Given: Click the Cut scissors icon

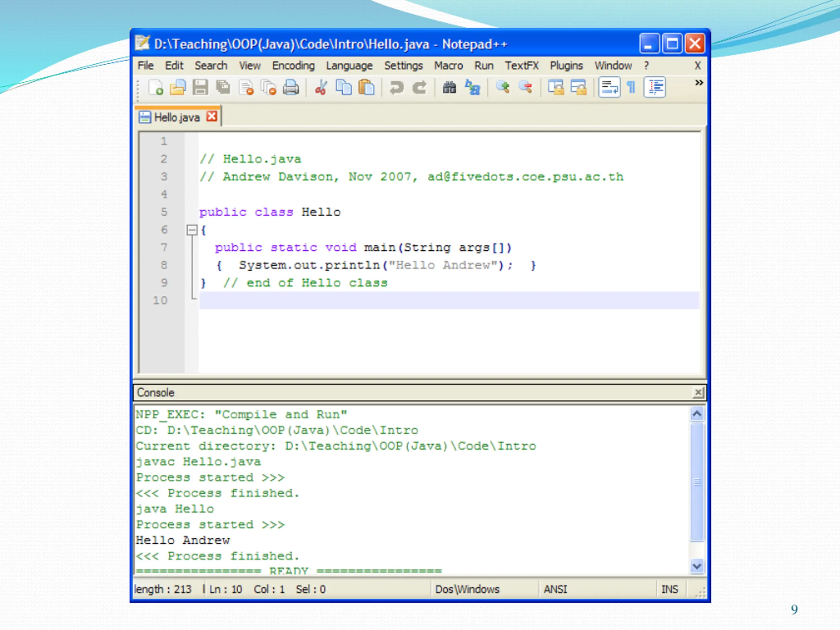Looking at the screenshot, I should (321, 87).
